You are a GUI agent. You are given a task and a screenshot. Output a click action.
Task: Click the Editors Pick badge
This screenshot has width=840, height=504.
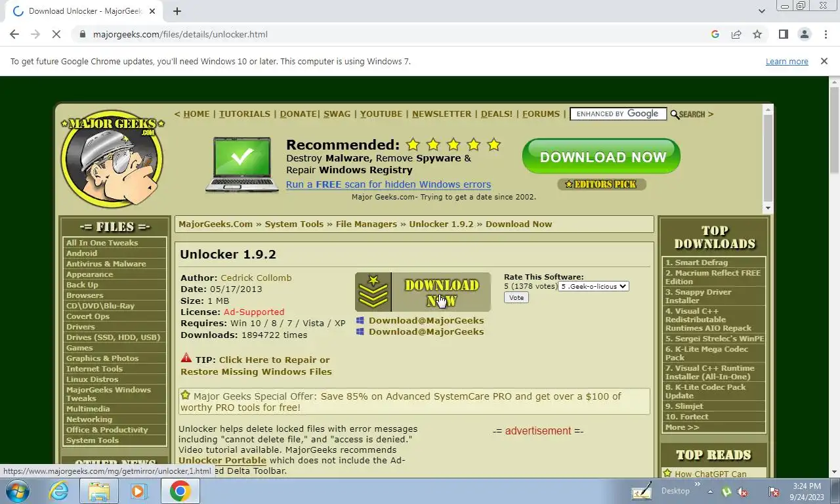pos(602,184)
